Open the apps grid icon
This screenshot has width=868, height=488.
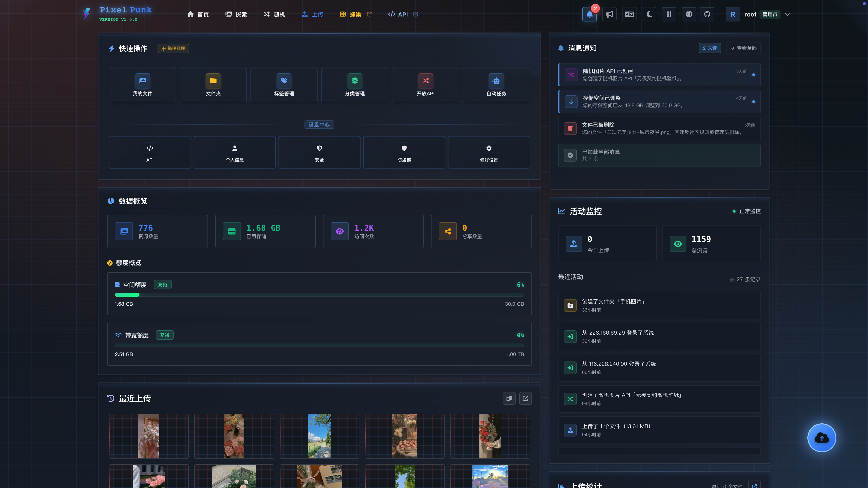pyautogui.click(x=669, y=14)
